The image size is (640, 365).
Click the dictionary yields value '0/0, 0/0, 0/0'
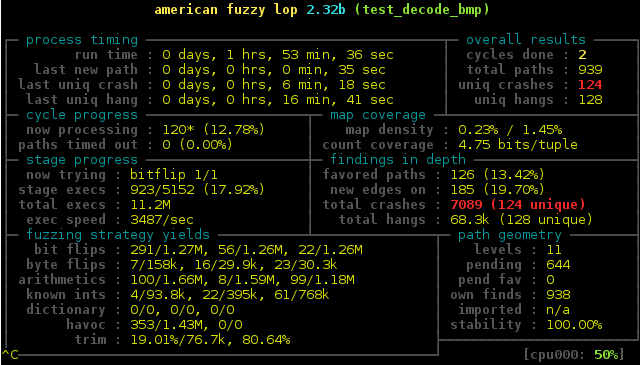pos(182,310)
